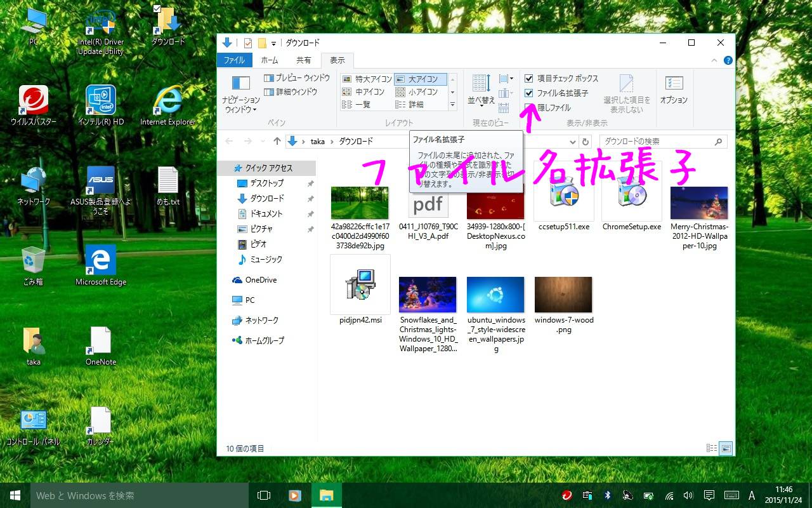Select the ASUS製品登録へようこそ desktop icon

(x=101, y=190)
